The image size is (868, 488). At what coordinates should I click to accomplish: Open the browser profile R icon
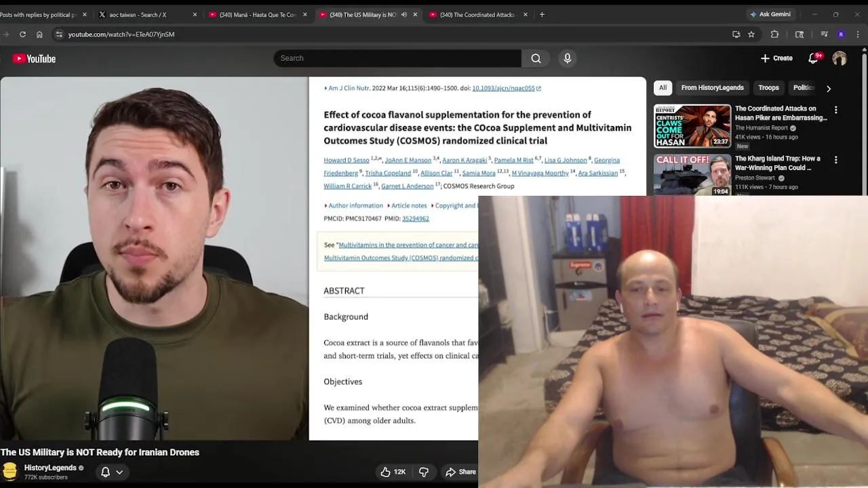tap(841, 34)
